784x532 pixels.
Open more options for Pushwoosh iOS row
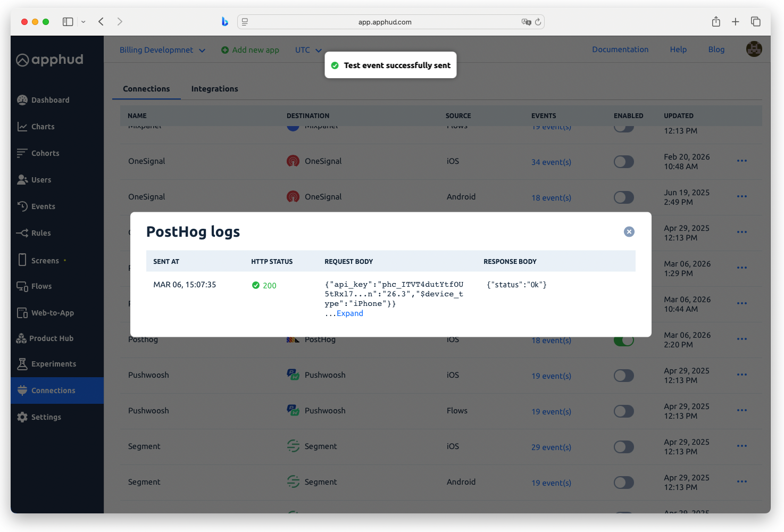tap(742, 375)
